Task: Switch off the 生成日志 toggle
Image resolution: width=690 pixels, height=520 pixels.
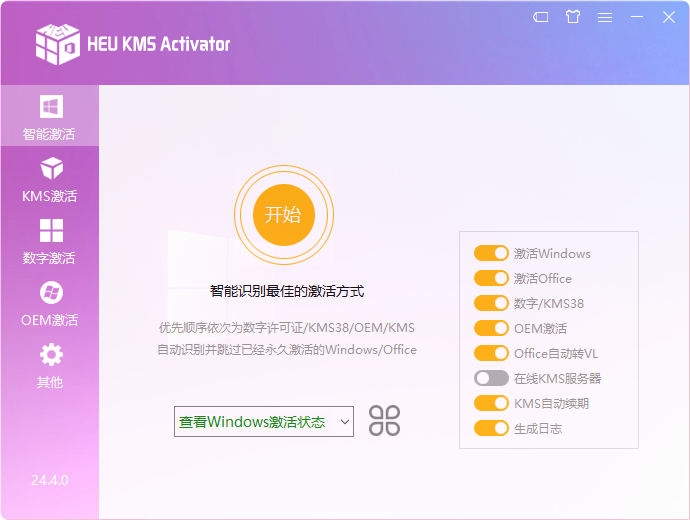Action: pyautogui.click(x=491, y=428)
